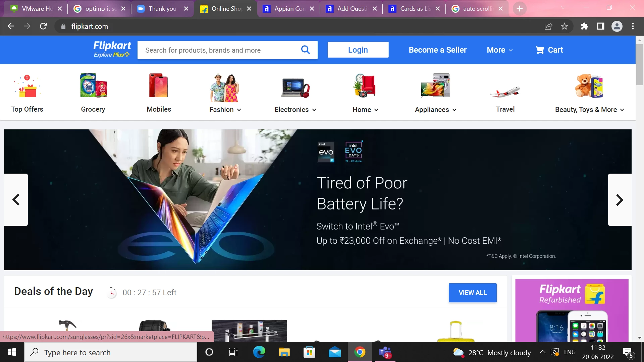Screen dimensions: 644x362
Task: Switch to the Add Question tab
Action: tap(352, 9)
